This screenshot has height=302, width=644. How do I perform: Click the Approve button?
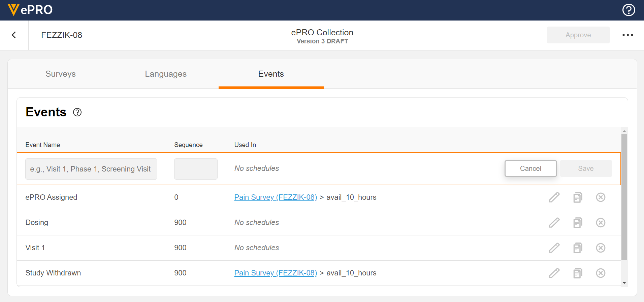pos(578,35)
